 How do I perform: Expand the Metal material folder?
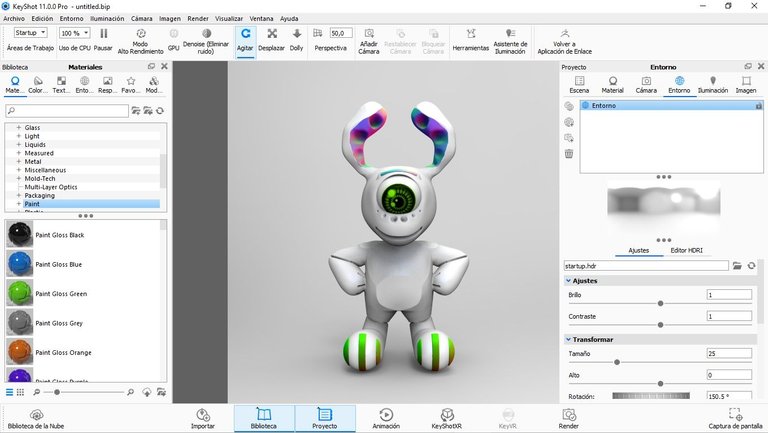[19, 162]
